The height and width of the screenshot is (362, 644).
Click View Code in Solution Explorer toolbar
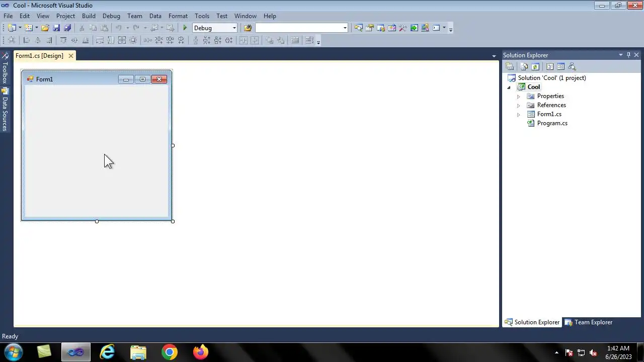tap(550, 66)
